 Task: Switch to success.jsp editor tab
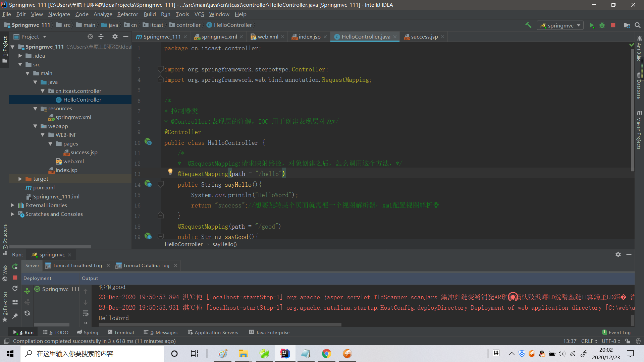[x=424, y=37]
